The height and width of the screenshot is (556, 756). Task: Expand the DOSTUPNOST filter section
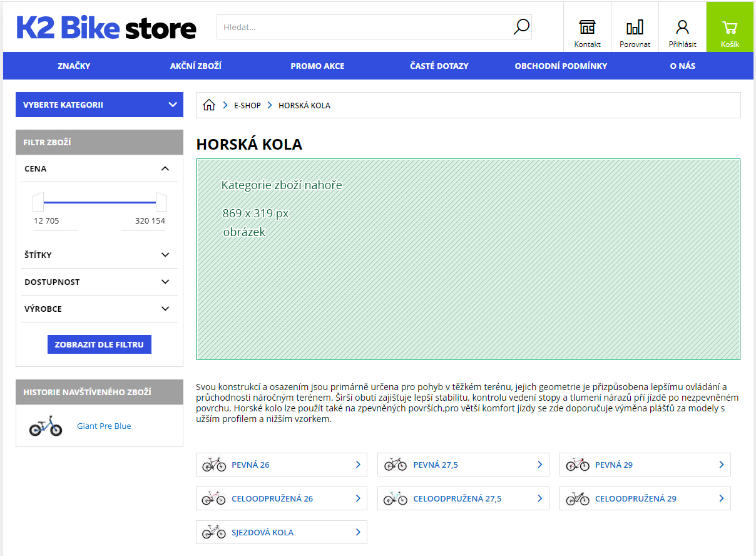pyautogui.click(x=165, y=282)
